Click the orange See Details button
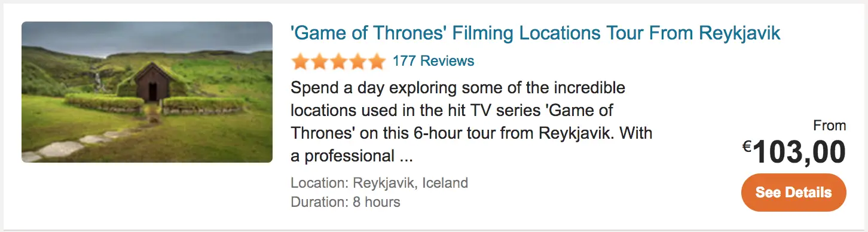This screenshot has width=868, height=232. point(793,193)
